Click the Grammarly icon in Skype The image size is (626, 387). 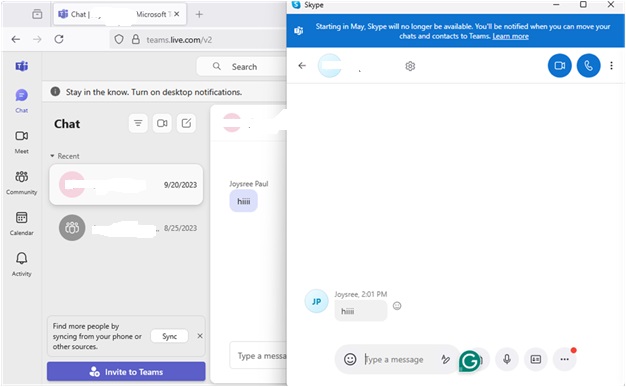point(470,361)
